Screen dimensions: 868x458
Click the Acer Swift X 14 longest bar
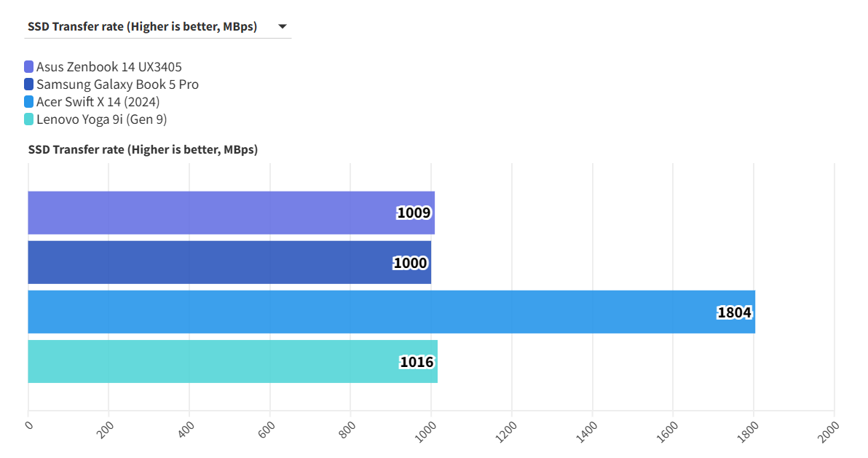tap(364, 312)
